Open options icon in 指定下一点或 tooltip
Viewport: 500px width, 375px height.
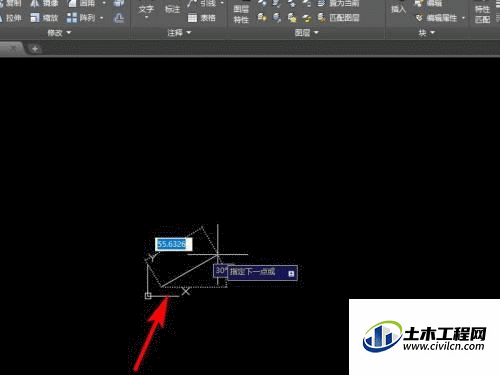291,273
